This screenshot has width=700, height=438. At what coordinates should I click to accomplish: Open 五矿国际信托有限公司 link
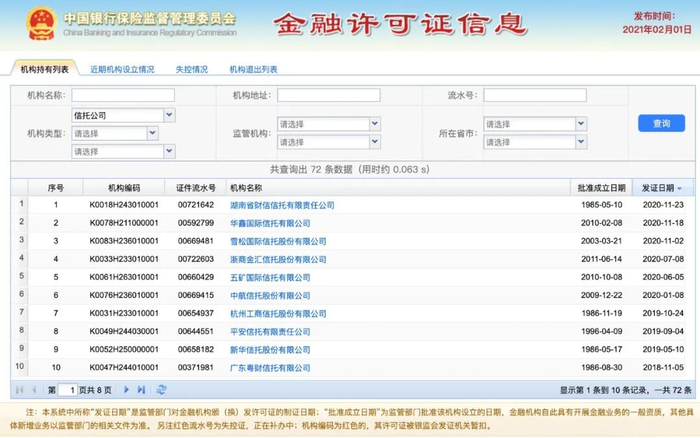pos(270,277)
